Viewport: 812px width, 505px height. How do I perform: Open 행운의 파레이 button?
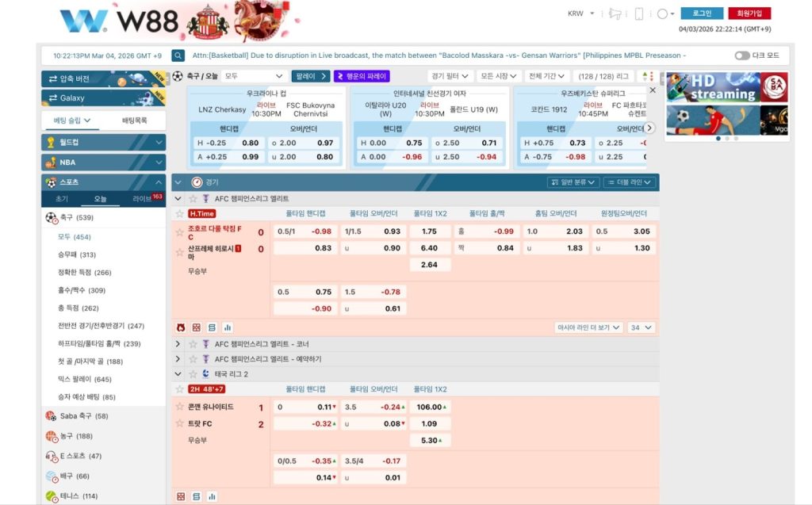362,76
